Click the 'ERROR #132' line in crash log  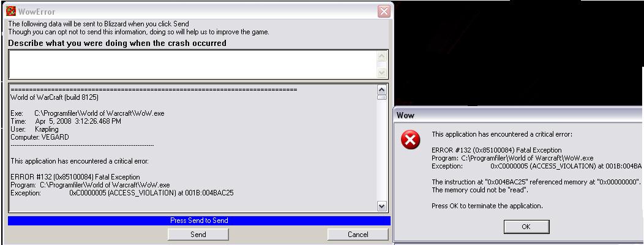coord(75,177)
